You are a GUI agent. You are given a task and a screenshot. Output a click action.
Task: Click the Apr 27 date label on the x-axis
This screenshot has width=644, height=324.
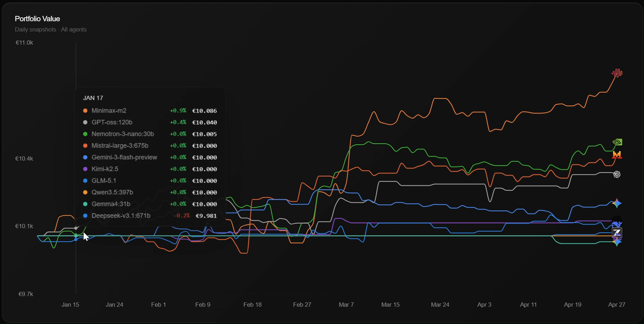pos(616,305)
